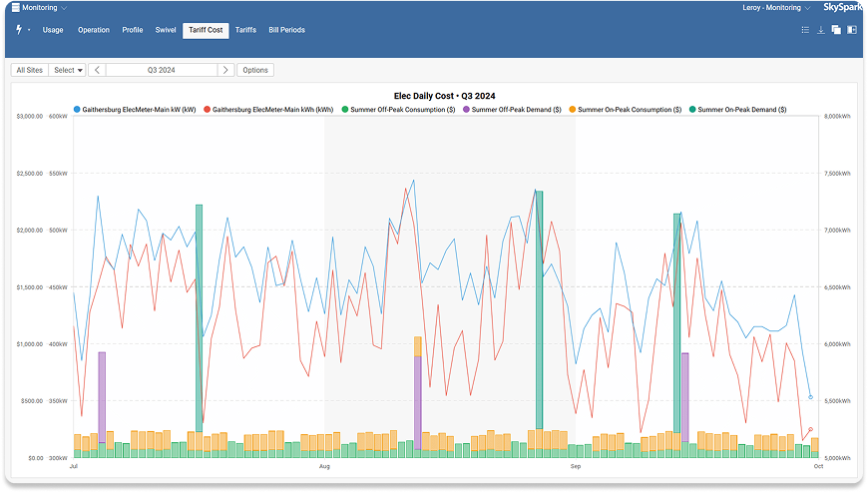Viewport: 868px width, 493px height.
Task: Click the download export icon
Action: click(820, 30)
